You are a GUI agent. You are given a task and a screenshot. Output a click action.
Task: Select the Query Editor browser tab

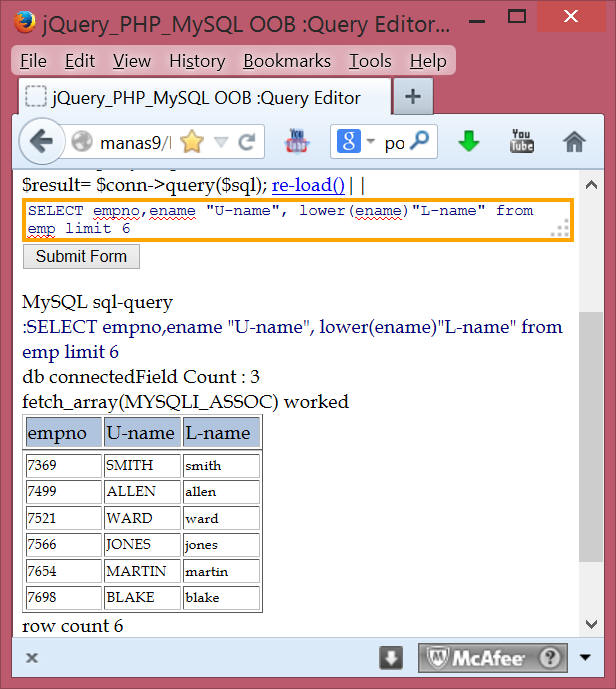click(x=205, y=97)
